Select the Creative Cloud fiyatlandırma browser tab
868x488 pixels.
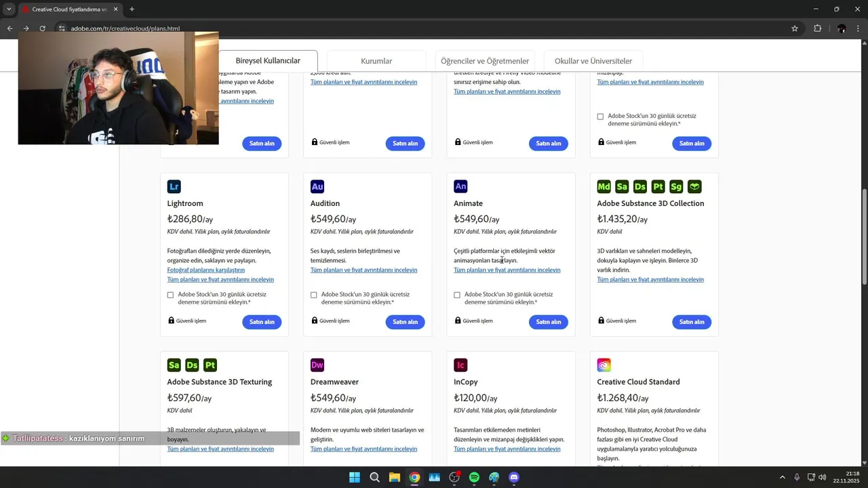click(x=69, y=9)
